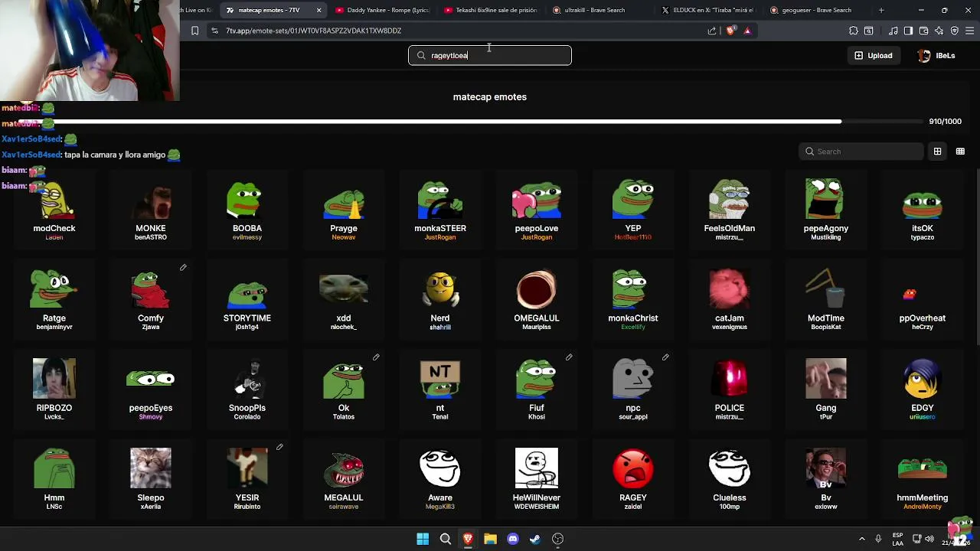Open the taskbar search icon
This screenshot has height=551, width=980.
445,539
